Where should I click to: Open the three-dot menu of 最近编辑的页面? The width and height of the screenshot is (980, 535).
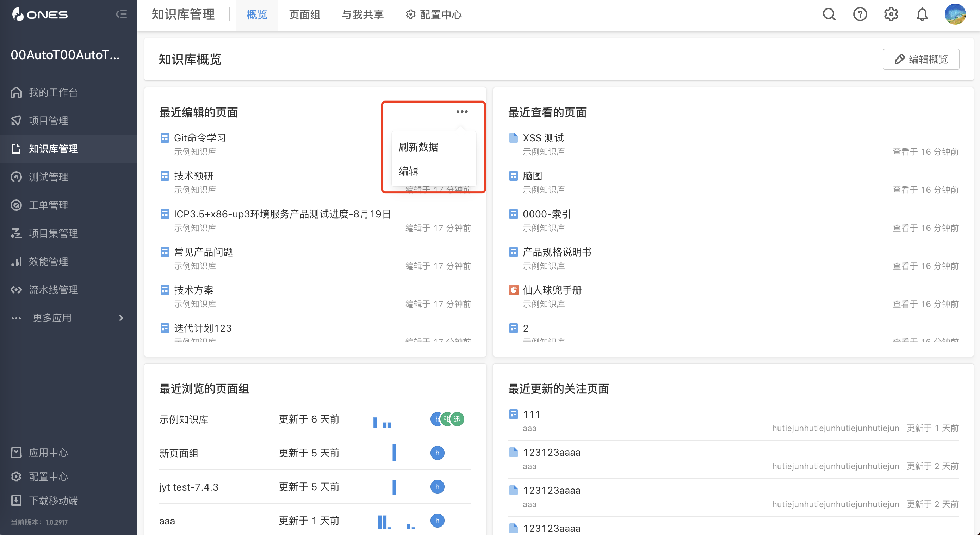(x=462, y=112)
